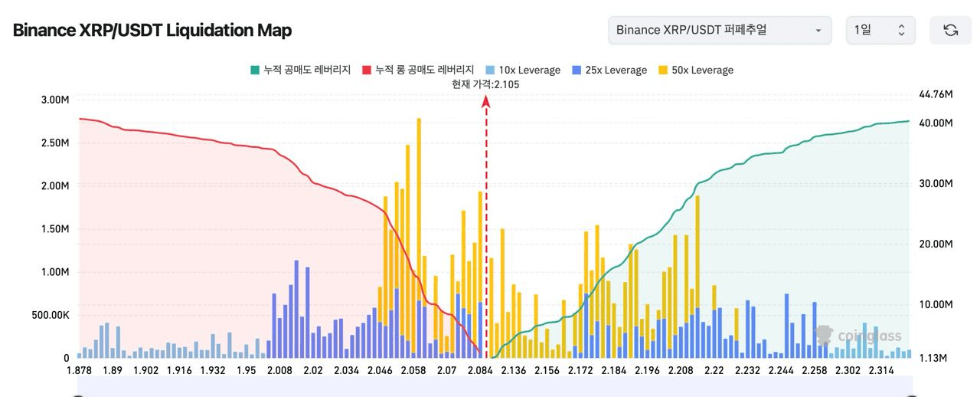Image resolution: width=980 pixels, height=397 pixels.
Task: Click the 1.902 x-axis price label
Action: pos(145,371)
